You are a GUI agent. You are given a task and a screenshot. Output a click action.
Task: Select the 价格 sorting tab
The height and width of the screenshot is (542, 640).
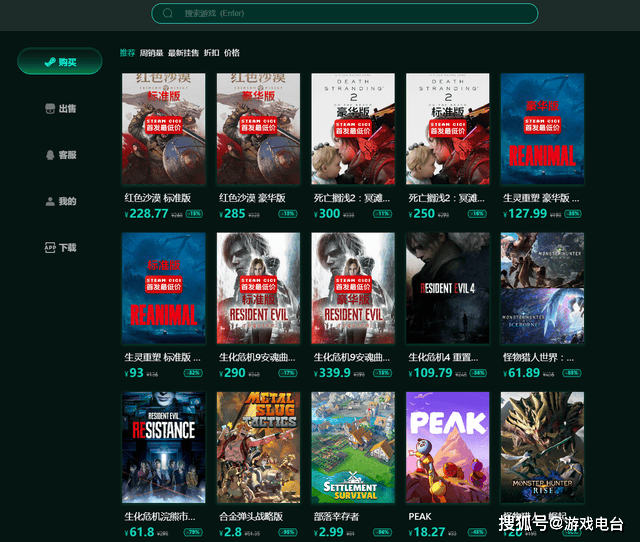tap(232, 53)
